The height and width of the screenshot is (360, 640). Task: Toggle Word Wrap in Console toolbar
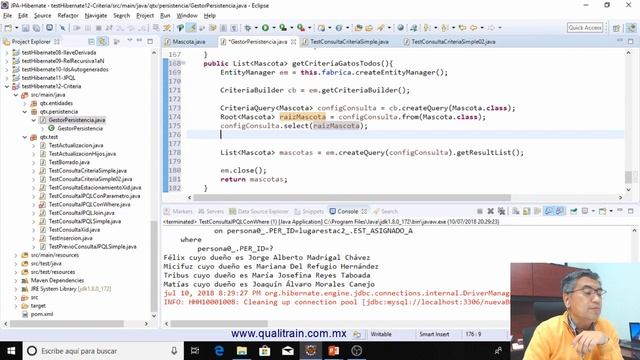[x=538, y=211]
